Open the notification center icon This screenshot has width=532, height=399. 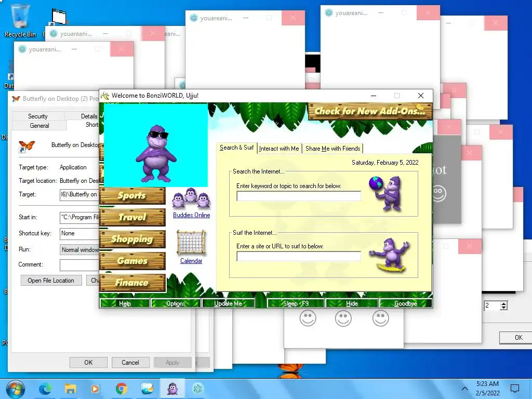[x=515, y=389]
